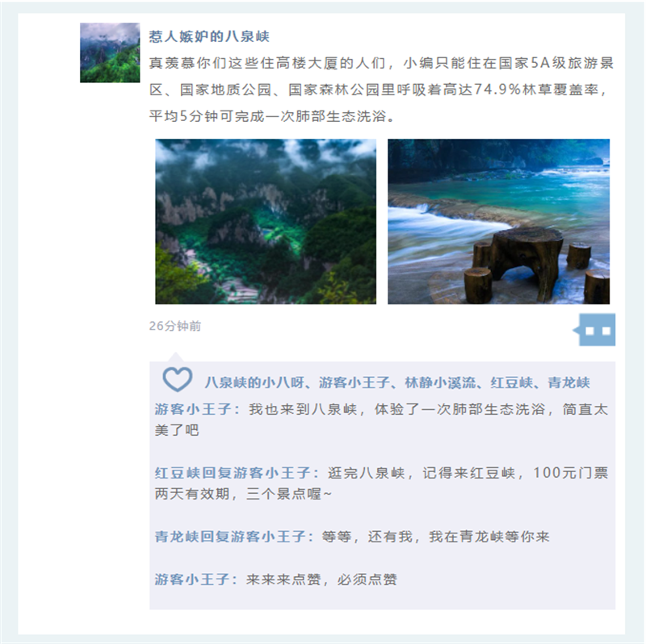Viewport: 646px width, 644px height.
Task: Click liker name 青龙峡 in likes row
Action: coord(568,383)
